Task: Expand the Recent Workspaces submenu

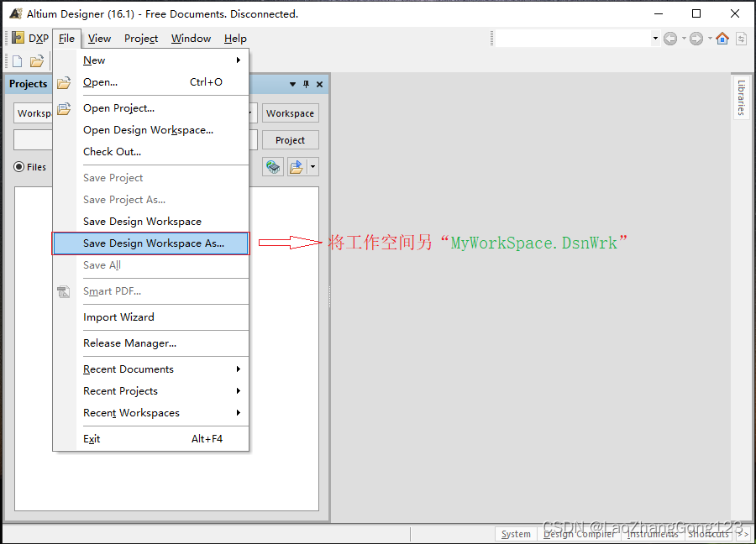Action: tap(239, 412)
